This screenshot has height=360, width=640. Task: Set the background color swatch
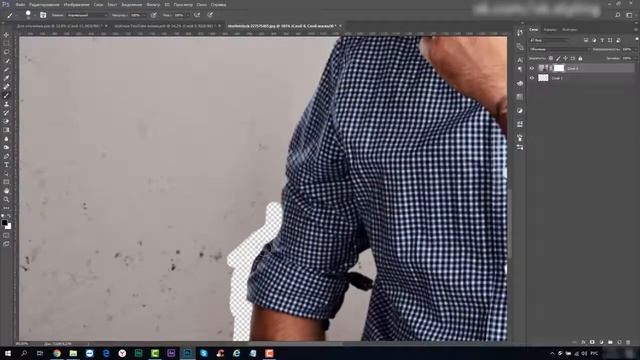[9, 227]
